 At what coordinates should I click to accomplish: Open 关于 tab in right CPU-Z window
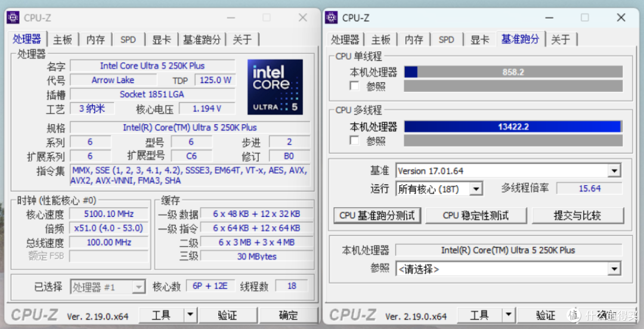(x=561, y=39)
